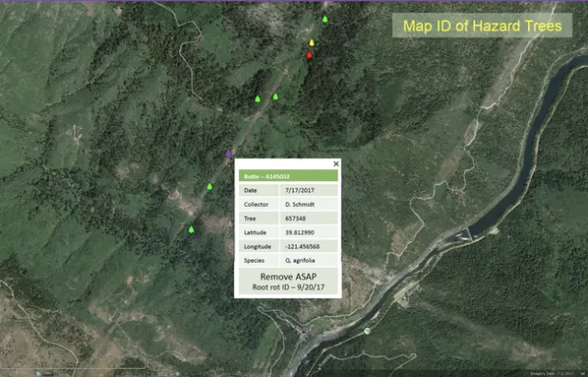Screen dimensions: 588x377
Task: Click the right green marker of the middle pair
Action: click(x=275, y=96)
